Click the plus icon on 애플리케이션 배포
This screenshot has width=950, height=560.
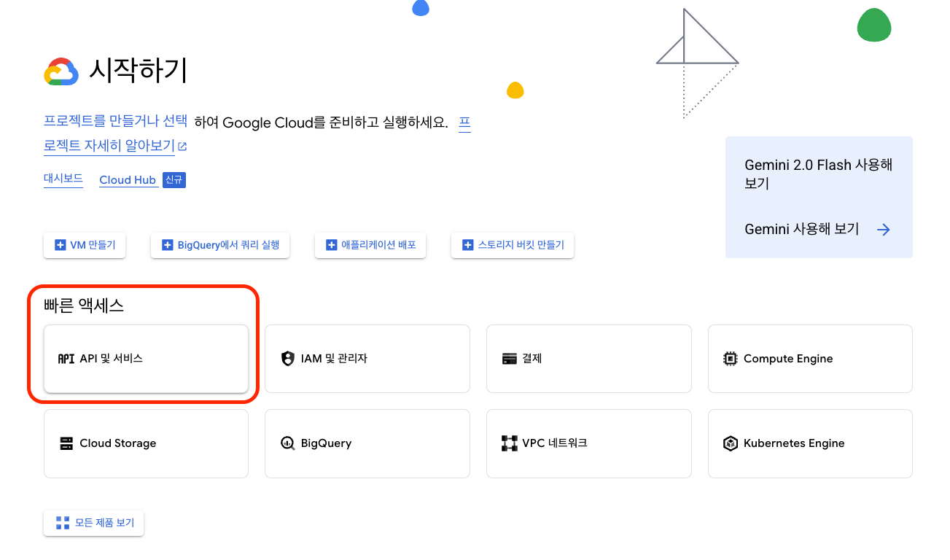tap(332, 245)
